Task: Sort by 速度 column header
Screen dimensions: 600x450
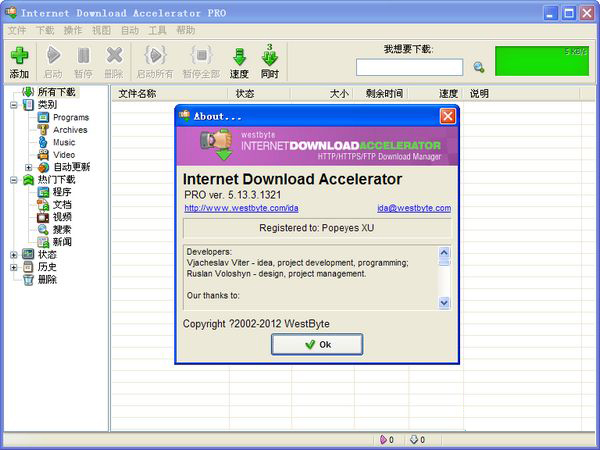Action: [x=435, y=94]
